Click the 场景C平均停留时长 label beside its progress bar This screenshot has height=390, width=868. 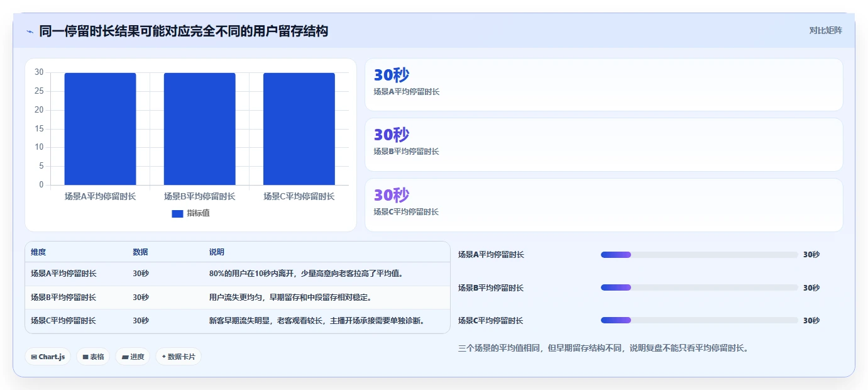491,321
